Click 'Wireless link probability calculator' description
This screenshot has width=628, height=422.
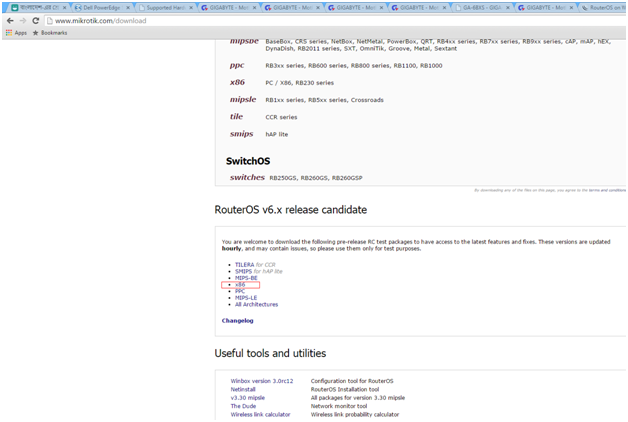[x=355, y=415]
